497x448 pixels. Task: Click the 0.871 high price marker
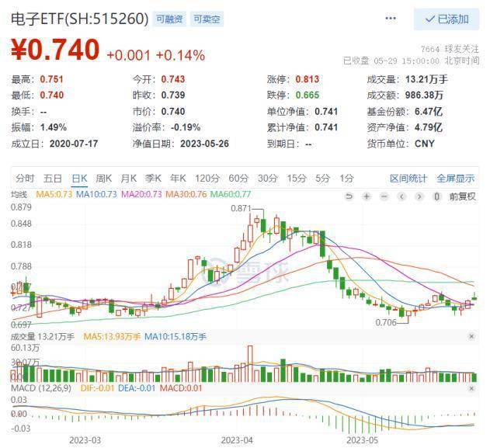tap(242, 208)
